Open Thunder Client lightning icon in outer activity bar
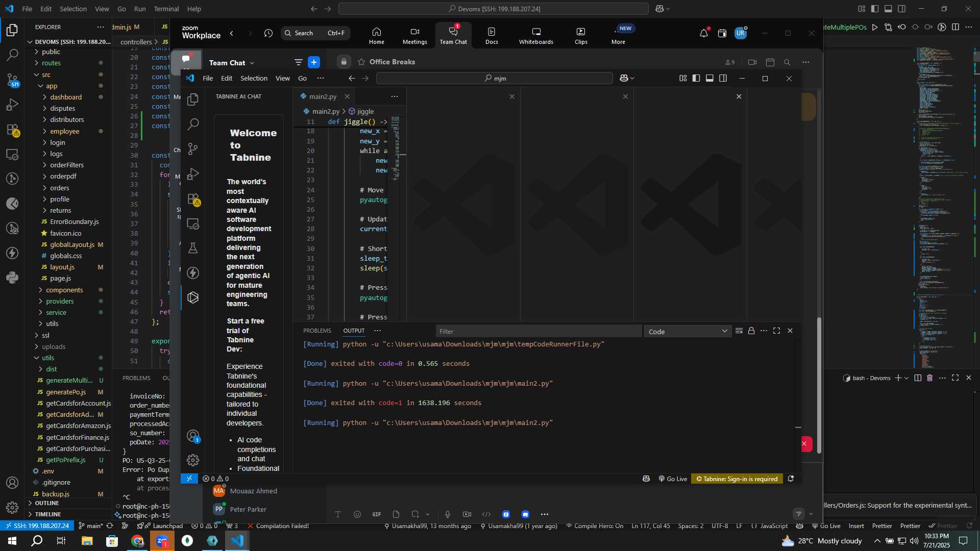Screen dimensions: 980x551 12,253
